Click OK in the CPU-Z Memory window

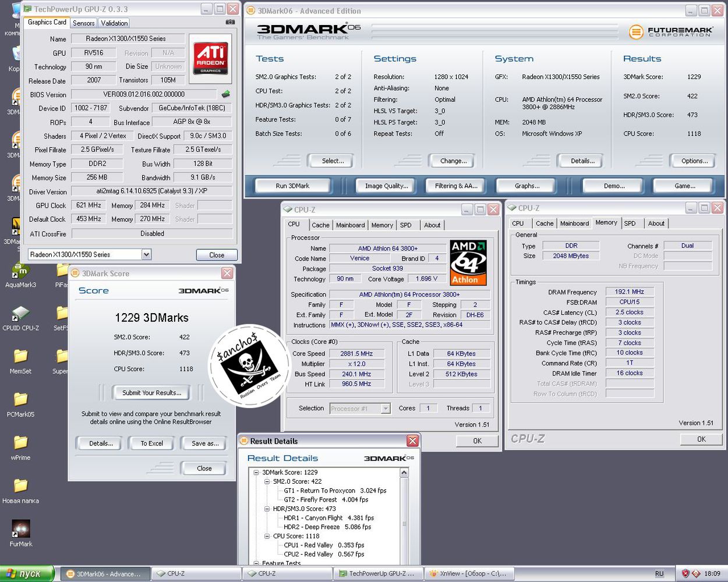pyautogui.click(x=701, y=439)
